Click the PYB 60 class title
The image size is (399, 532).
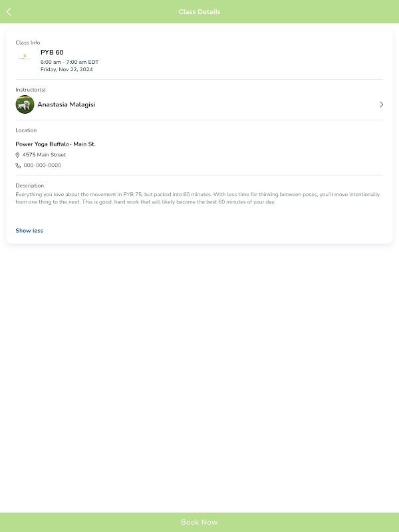coord(52,53)
